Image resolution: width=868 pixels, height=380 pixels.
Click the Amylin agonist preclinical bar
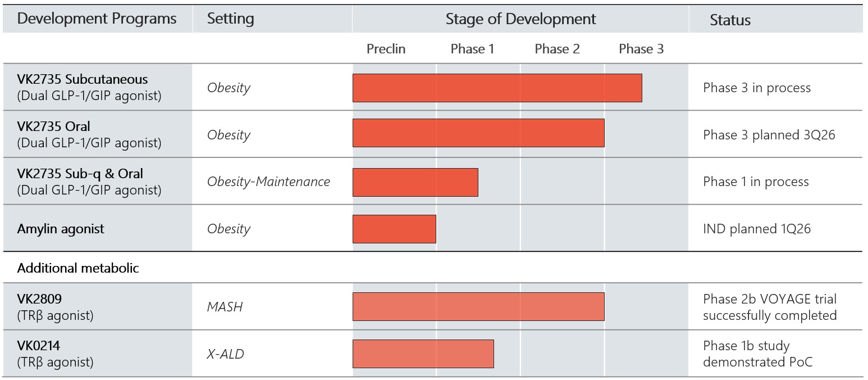[394, 229]
